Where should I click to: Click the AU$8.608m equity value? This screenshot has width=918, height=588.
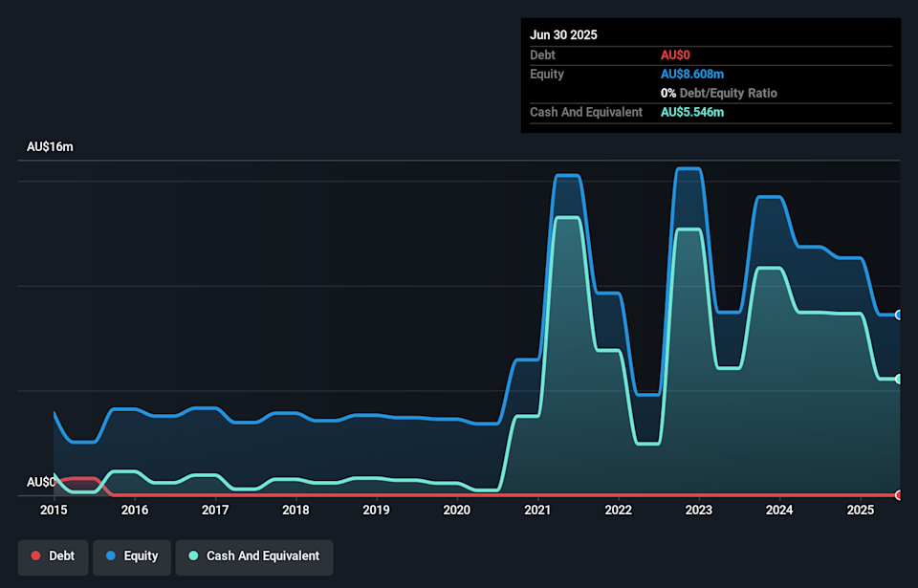tap(692, 75)
